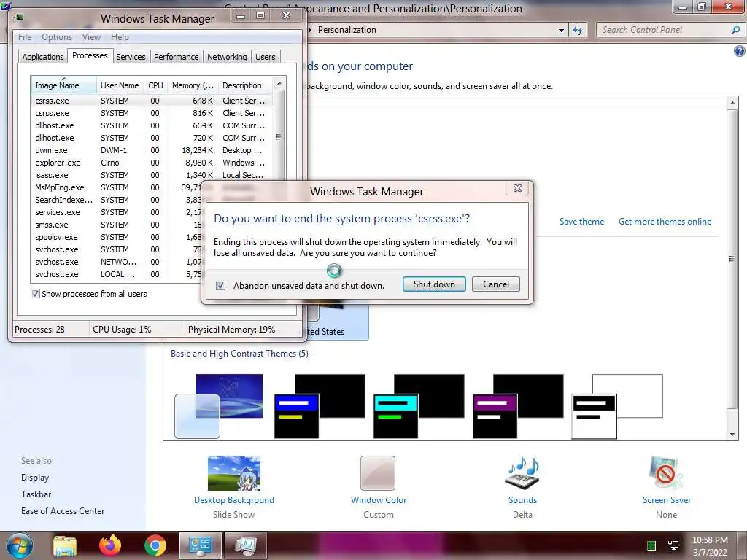Click the Windows Start orb
This screenshot has height=560, width=747.
pyautogui.click(x=20, y=545)
